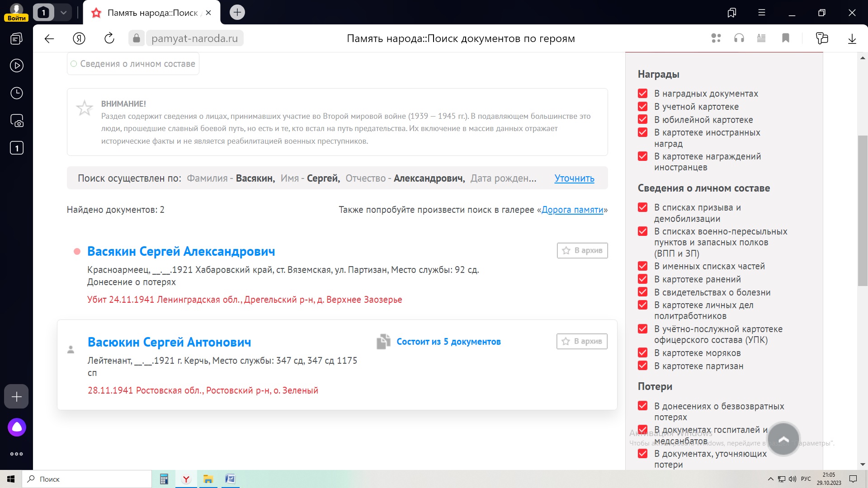
Task: Bookmark this page with the bookmark icon
Action: click(x=786, y=38)
